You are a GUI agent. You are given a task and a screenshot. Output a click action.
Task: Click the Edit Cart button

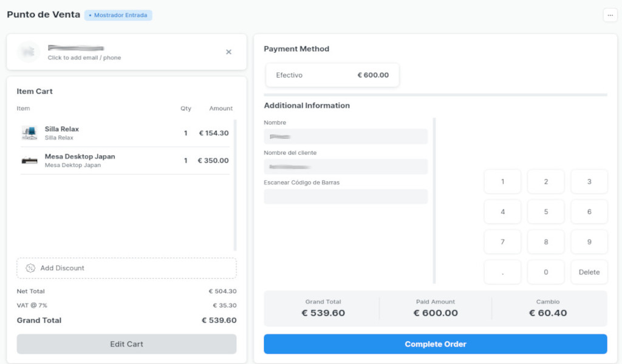[x=126, y=344]
